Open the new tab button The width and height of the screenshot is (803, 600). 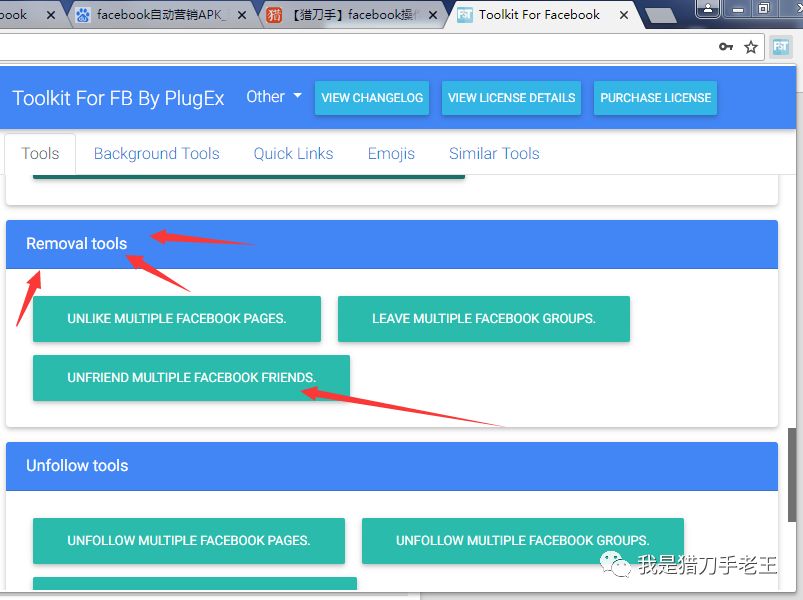tap(660, 15)
